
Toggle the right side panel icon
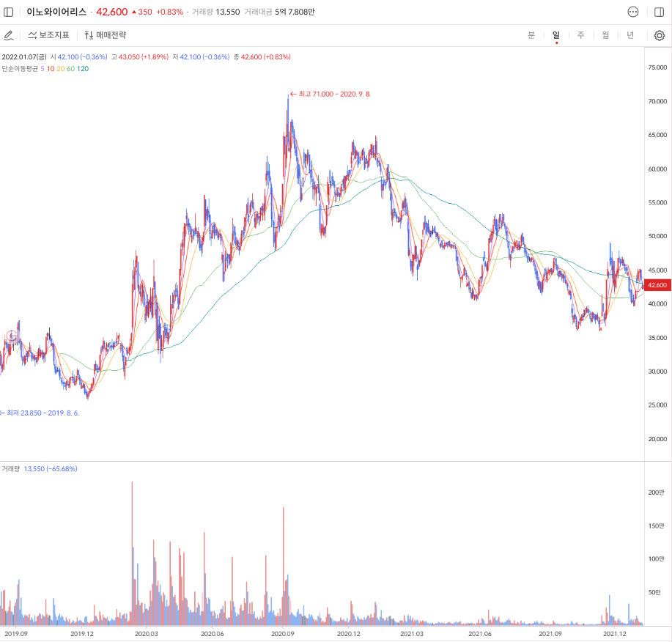pyautogui.click(x=659, y=12)
